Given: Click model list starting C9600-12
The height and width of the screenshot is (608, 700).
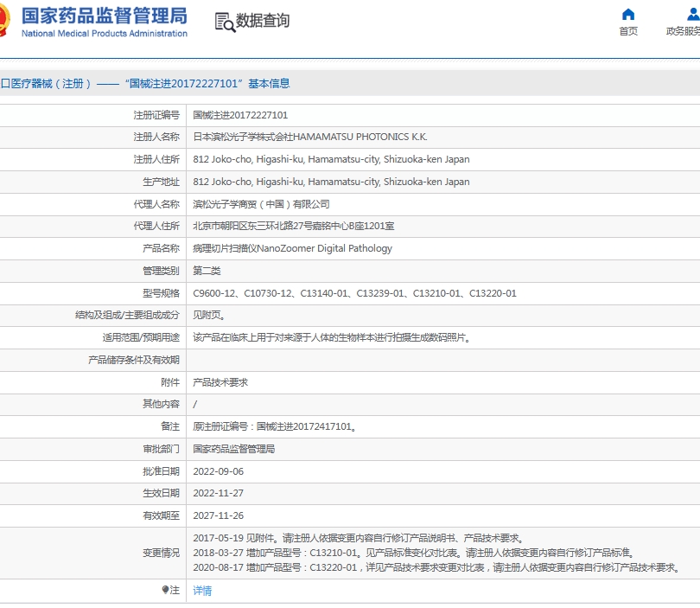Looking at the screenshot, I should click(354, 293).
